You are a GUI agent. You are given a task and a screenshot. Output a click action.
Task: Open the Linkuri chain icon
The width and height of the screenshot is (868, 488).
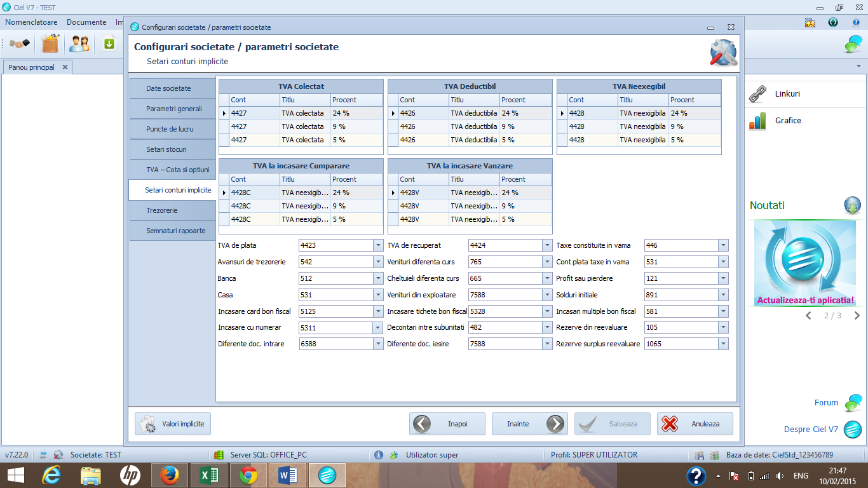[757, 94]
